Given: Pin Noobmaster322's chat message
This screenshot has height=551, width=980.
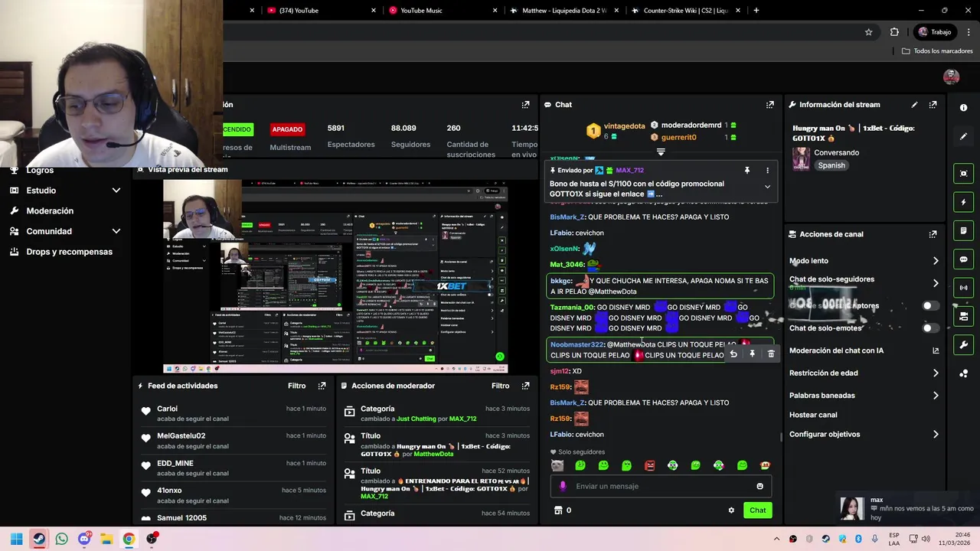Looking at the screenshot, I should (752, 354).
